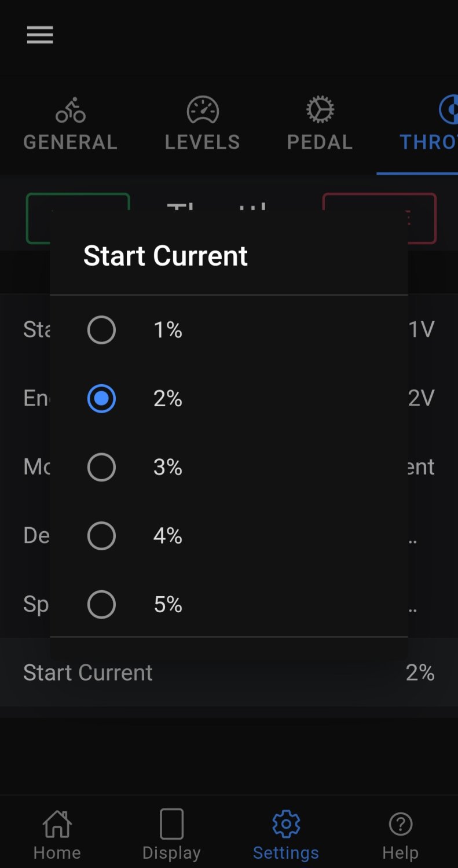
Task: Go to Home via house icon
Action: 57,824
